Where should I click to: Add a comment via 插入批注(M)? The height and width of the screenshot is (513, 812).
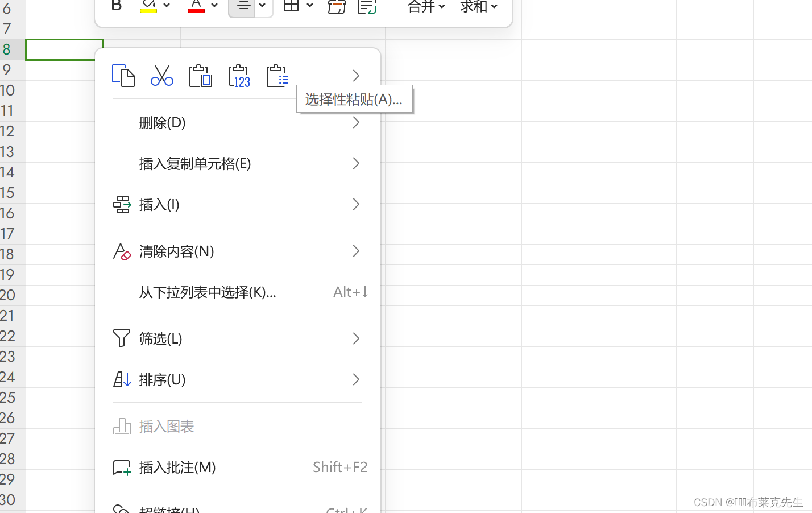click(x=238, y=468)
